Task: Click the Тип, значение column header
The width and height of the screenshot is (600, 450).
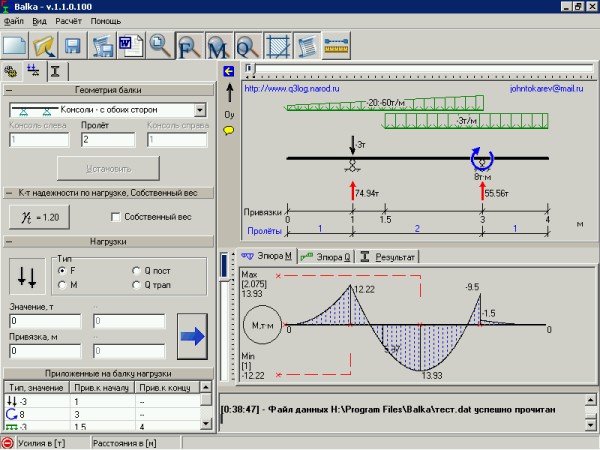Action: tap(36, 388)
